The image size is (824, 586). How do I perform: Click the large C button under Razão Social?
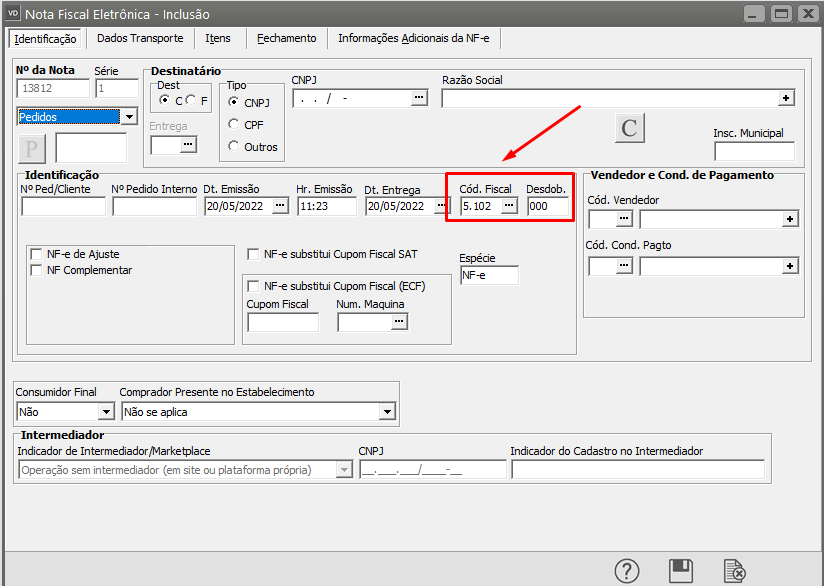(x=629, y=128)
